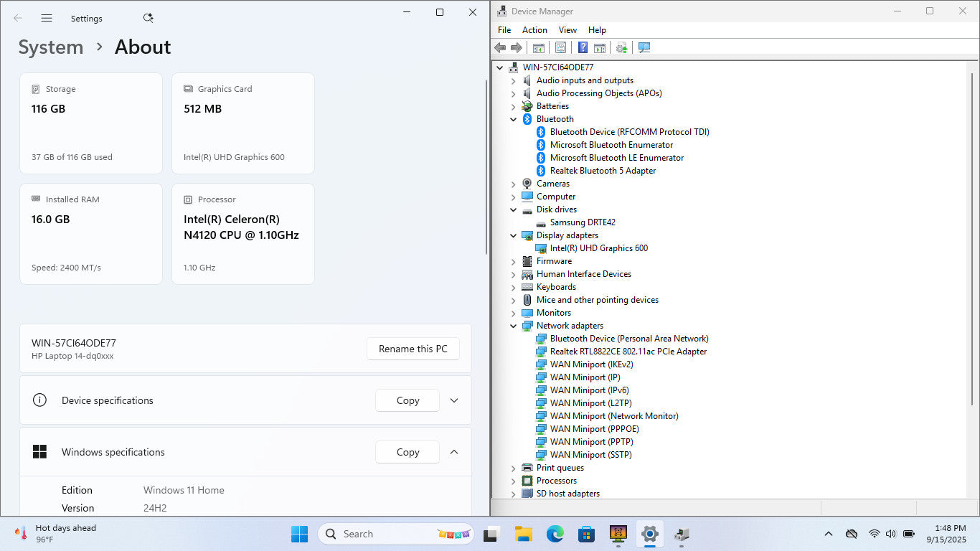Open the View menu in Device Manager

(x=567, y=30)
